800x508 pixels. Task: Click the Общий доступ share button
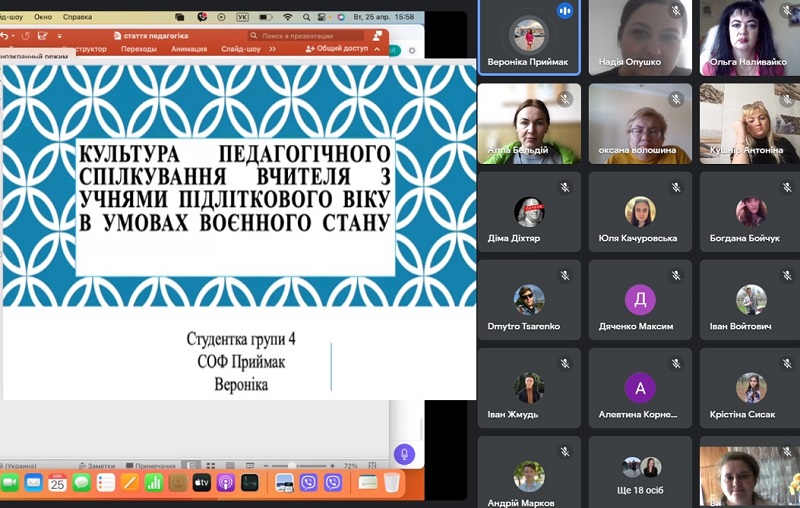coord(337,48)
